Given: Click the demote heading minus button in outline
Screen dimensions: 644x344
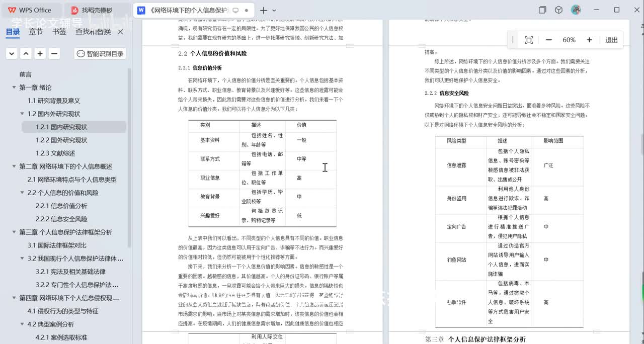Looking at the screenshot, I should [x=54, y=54].
